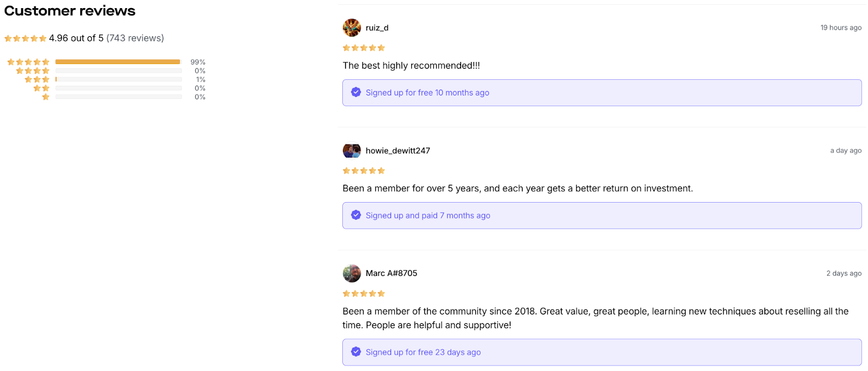Click Marc A#8705's profile avatar

352,273
